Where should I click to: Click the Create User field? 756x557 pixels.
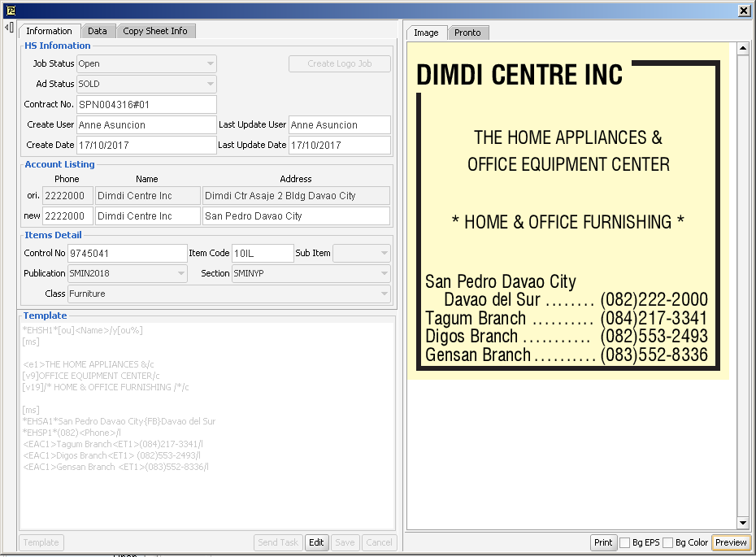pyautogui.click(x=146, y=125)
